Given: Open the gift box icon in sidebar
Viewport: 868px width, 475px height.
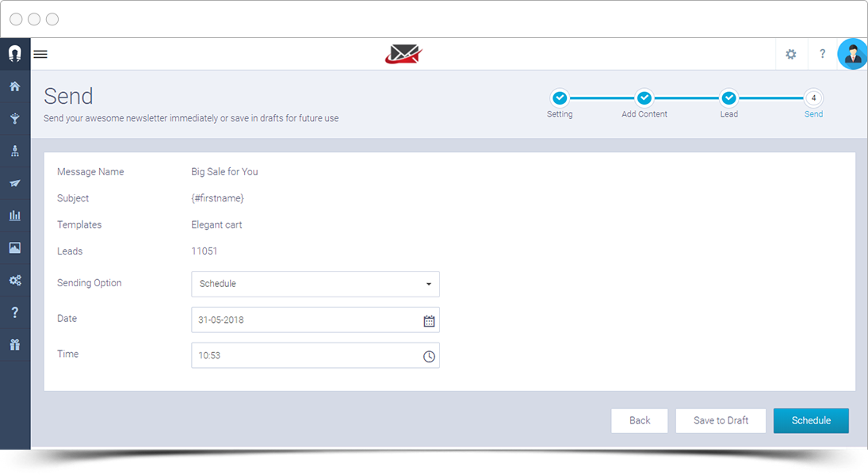Looking at the screenshot, I should (x=15, y=344).
